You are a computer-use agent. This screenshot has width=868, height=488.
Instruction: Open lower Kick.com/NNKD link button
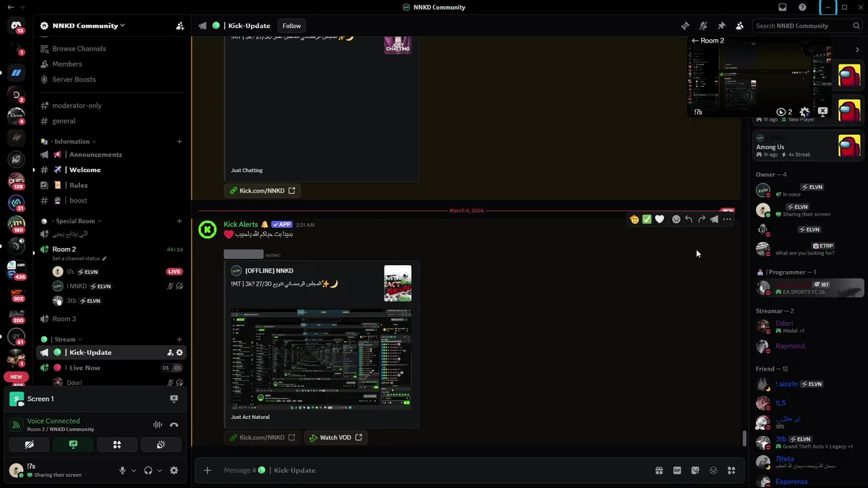coord(262,437)
